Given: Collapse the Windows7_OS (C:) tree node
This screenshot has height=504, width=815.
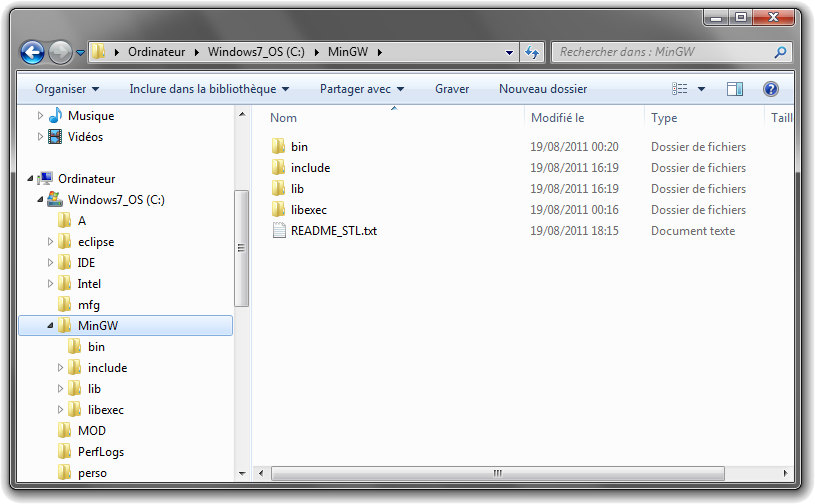Looking at the screenshot, I should tap(40, 200).
